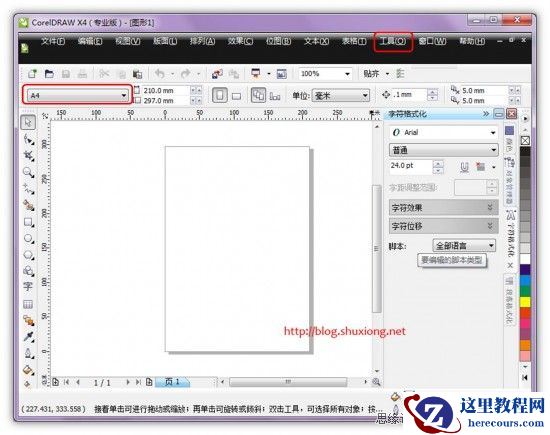Click the Cut scissors icon

point(104,74)
